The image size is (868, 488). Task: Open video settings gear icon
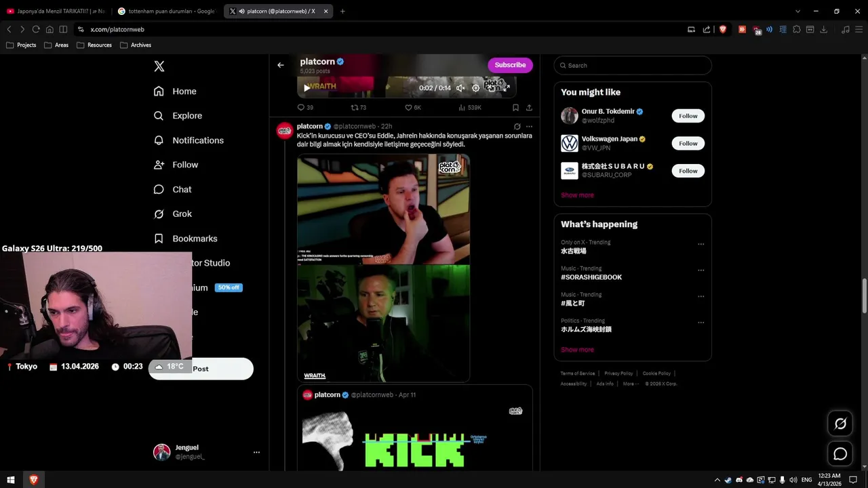475,88
